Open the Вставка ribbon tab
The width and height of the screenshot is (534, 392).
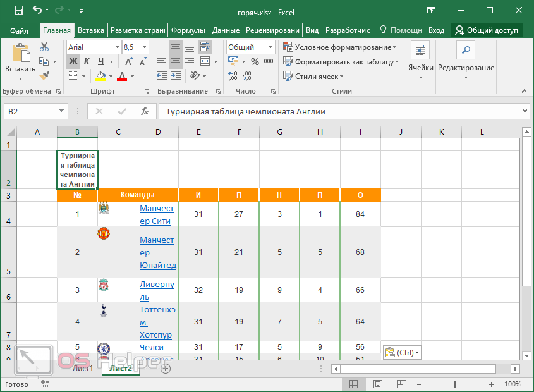91,30
